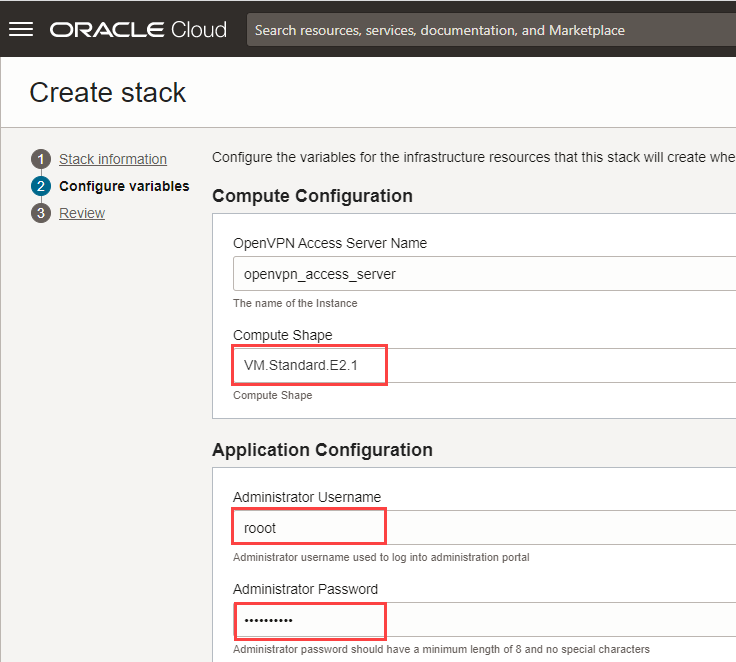Image resolution: width=736 pixels, height=662 pixels.
Task: Click the Application Configuration heading
Action: click(x=322, y=450)
